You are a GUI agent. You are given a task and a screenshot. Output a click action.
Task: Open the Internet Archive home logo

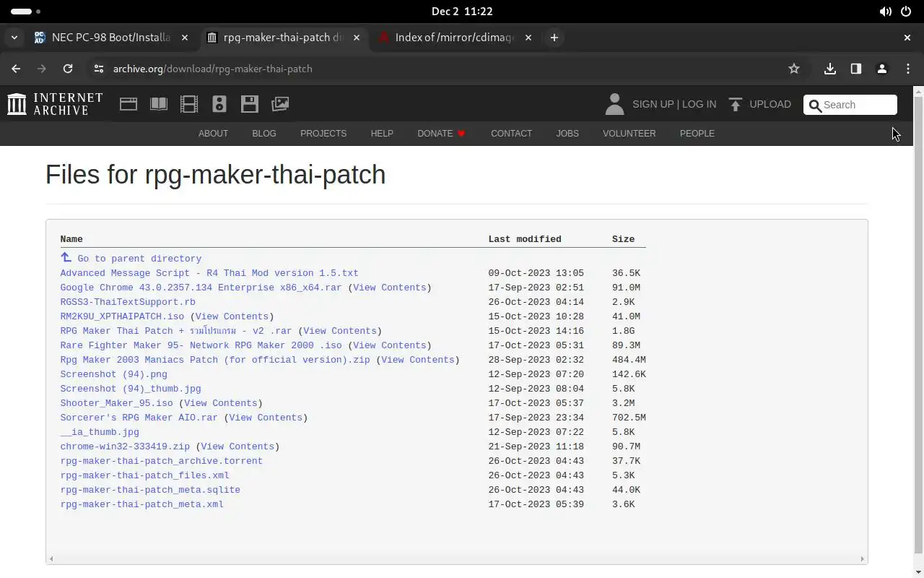pos(55,104)
